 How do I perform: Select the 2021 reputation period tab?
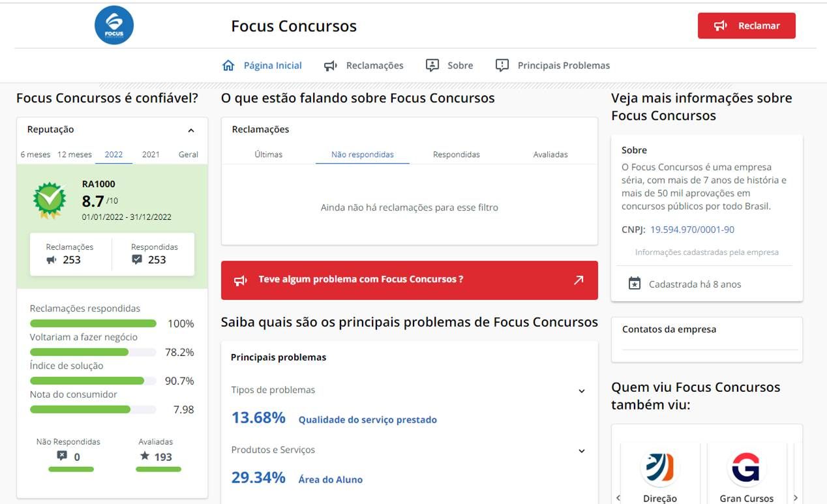151,155
